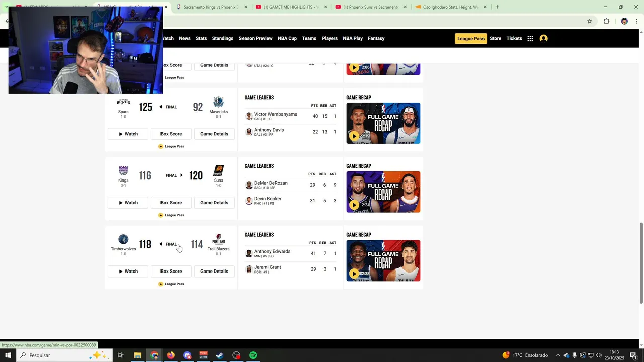Viewport: 644px width, 362px height.
Task: Open a new browser tab
Action: coord(497,7)
